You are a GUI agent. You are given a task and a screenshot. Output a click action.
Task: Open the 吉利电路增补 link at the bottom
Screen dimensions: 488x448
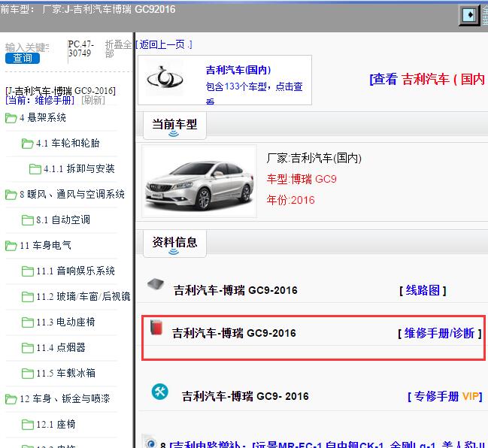[323, 444]
